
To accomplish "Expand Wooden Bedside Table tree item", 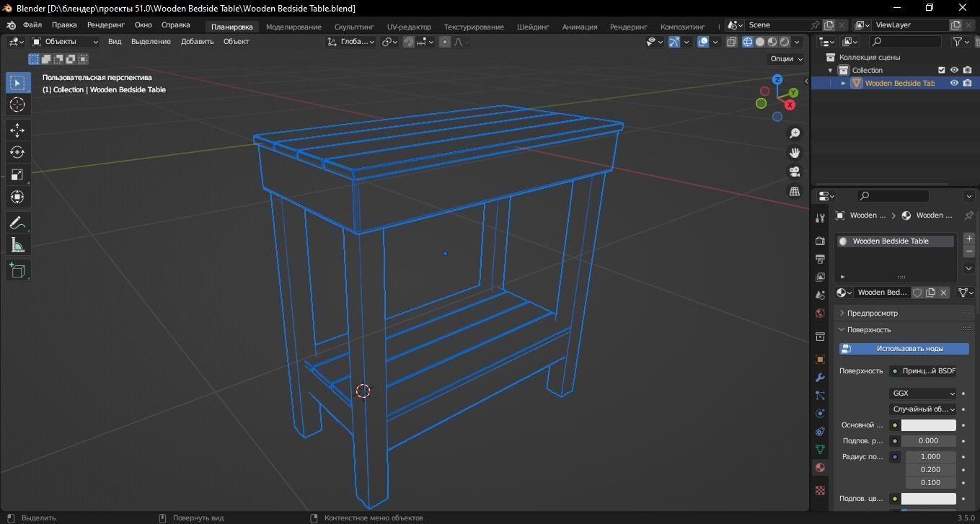I will point(843,83).
